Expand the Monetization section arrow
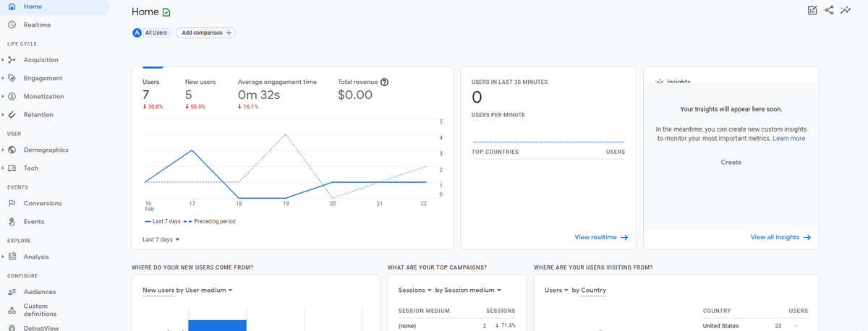The image size is (868, 331). point(3,96)
